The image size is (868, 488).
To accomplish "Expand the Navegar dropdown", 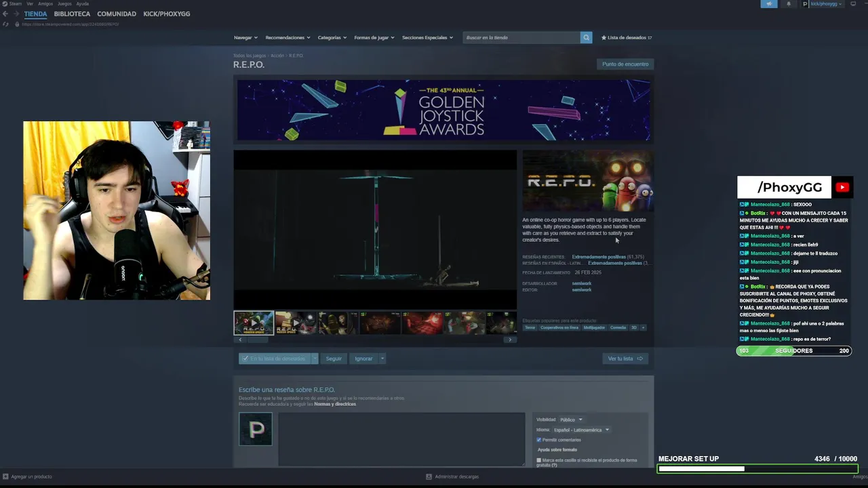I will tap(245, 37).
